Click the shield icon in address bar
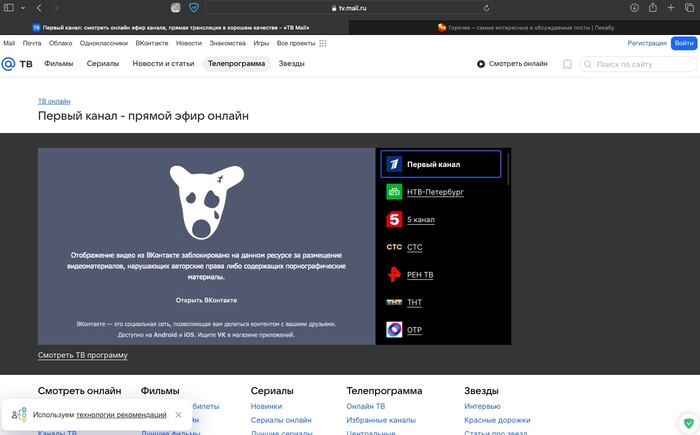 click(x=194, y=8)
